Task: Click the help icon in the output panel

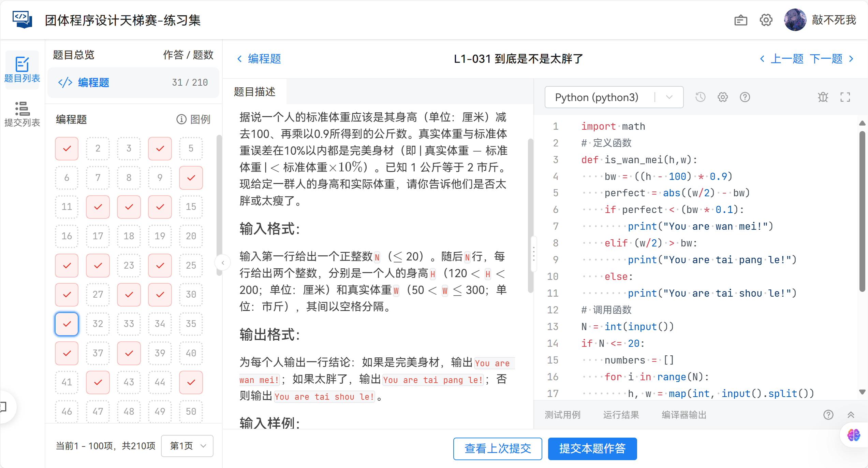Action: pyautogui.click(x=828, y=415)
